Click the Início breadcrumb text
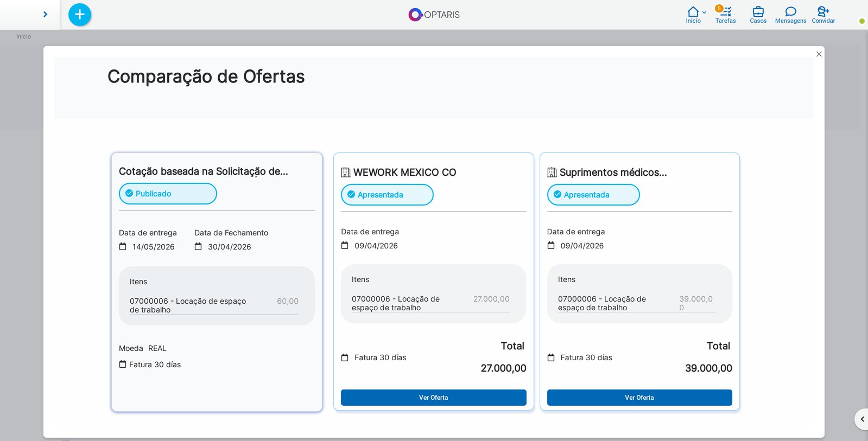Screen dimensions: 868x441 (x=23, y=36)
